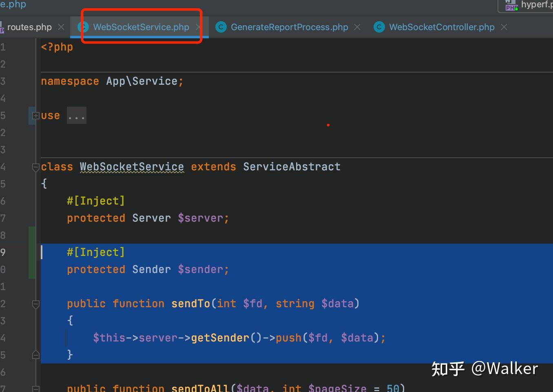Click the red dot marker inside the editor
This screenshot has width=553, height=392.
[328, 125]
